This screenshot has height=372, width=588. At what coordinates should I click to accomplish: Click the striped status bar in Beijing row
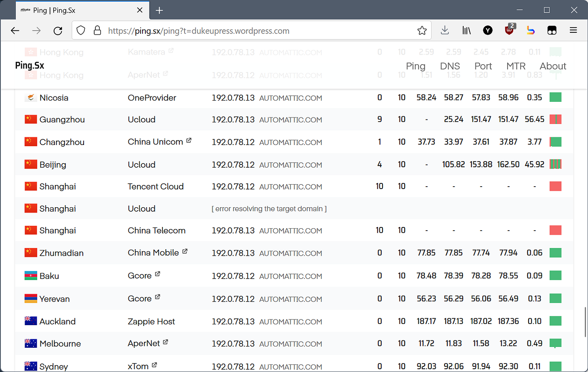556,164
